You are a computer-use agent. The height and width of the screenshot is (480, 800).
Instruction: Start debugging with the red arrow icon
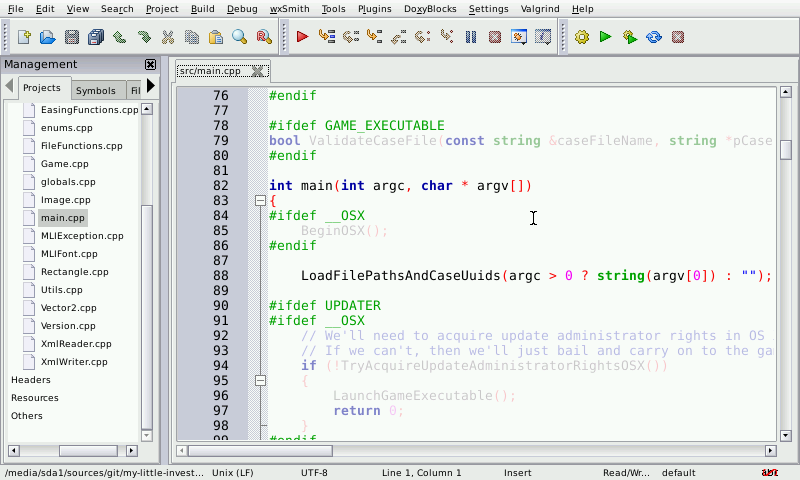(303, 37)
